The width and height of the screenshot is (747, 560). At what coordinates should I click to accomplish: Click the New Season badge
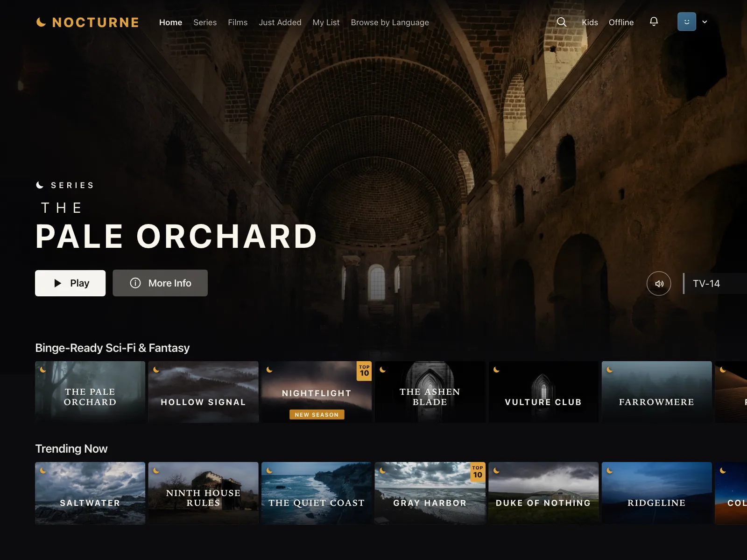317,414
